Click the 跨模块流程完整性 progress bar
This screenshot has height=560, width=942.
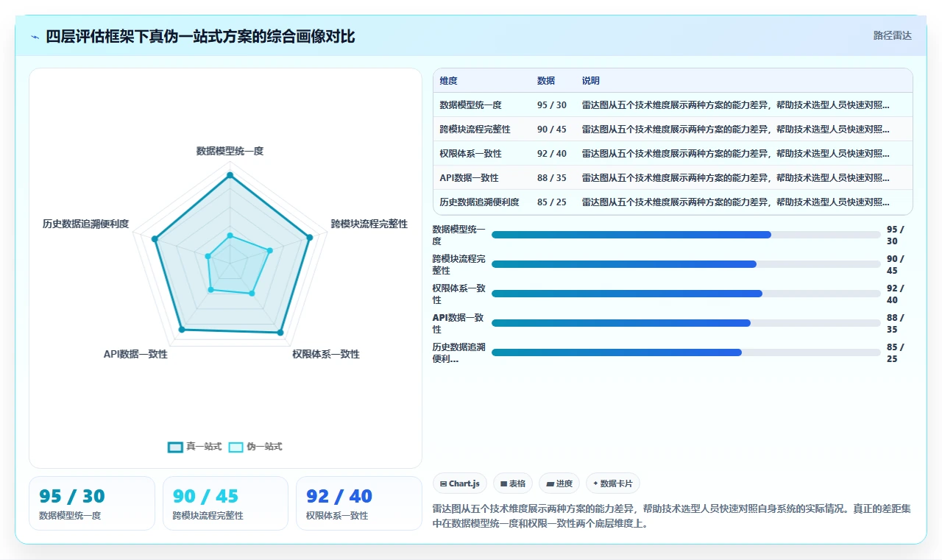[686, 264]
